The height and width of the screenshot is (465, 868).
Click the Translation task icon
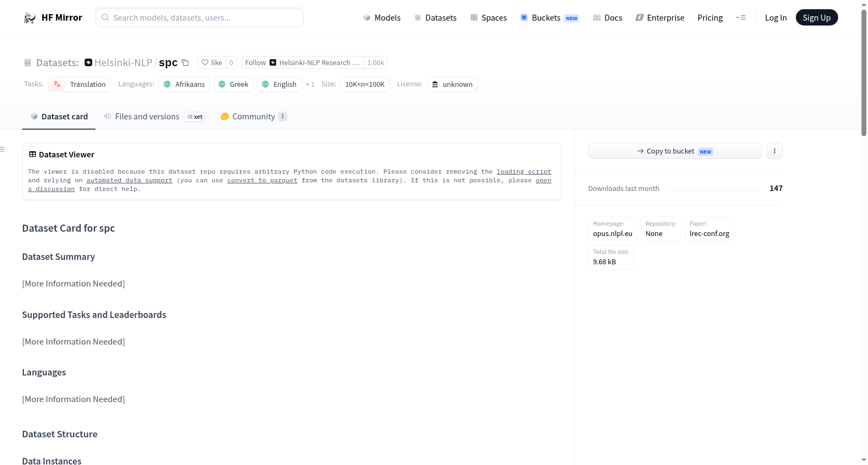click(x=57, y=84)
